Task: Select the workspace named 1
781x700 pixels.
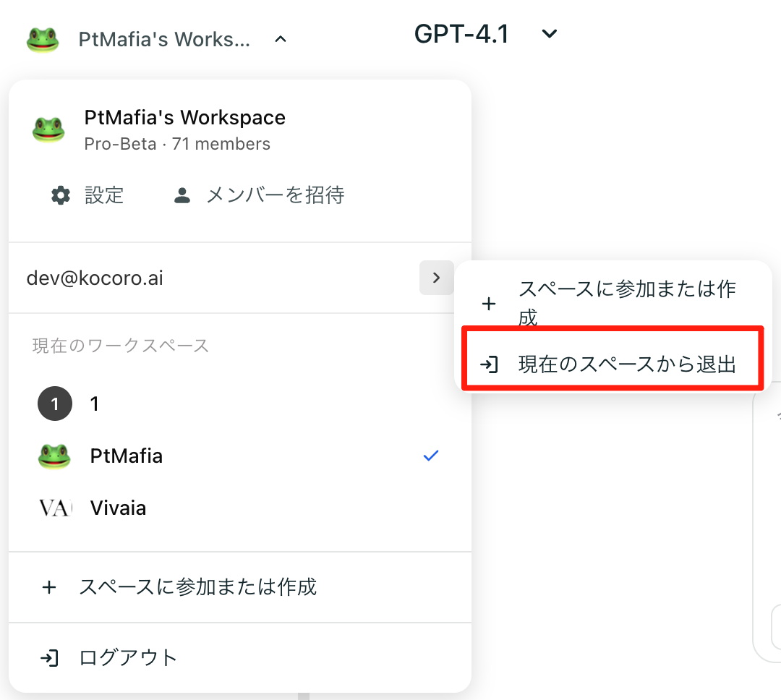Action: point(95,404)
